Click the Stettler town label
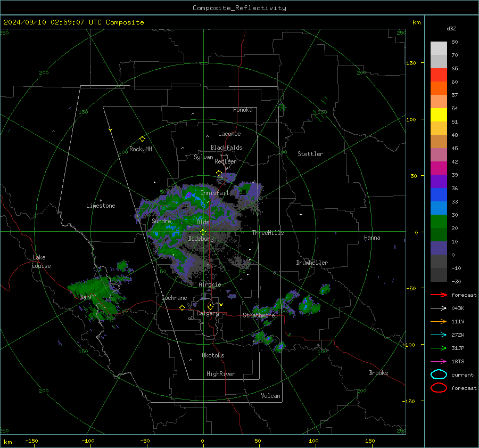 (x=310, y=154)
